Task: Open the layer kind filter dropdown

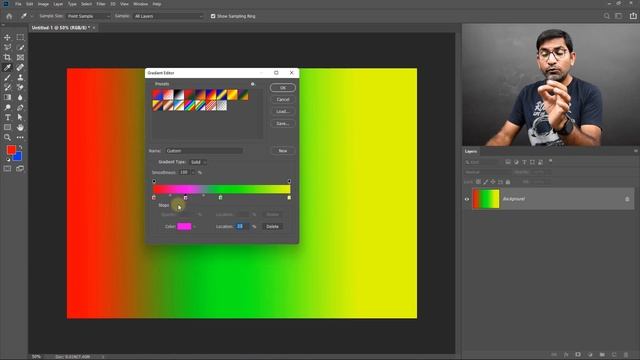Action: 482,162
